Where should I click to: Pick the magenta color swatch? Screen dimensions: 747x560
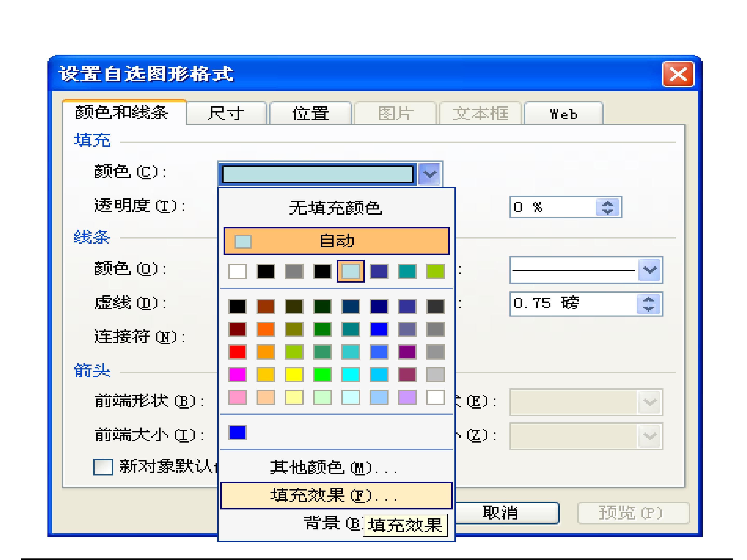(237, 374)
